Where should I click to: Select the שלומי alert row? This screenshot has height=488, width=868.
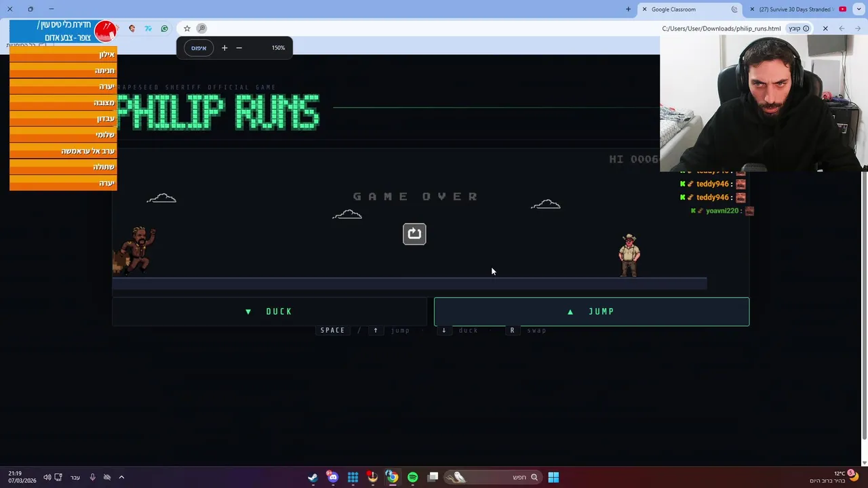coord(64,135)
